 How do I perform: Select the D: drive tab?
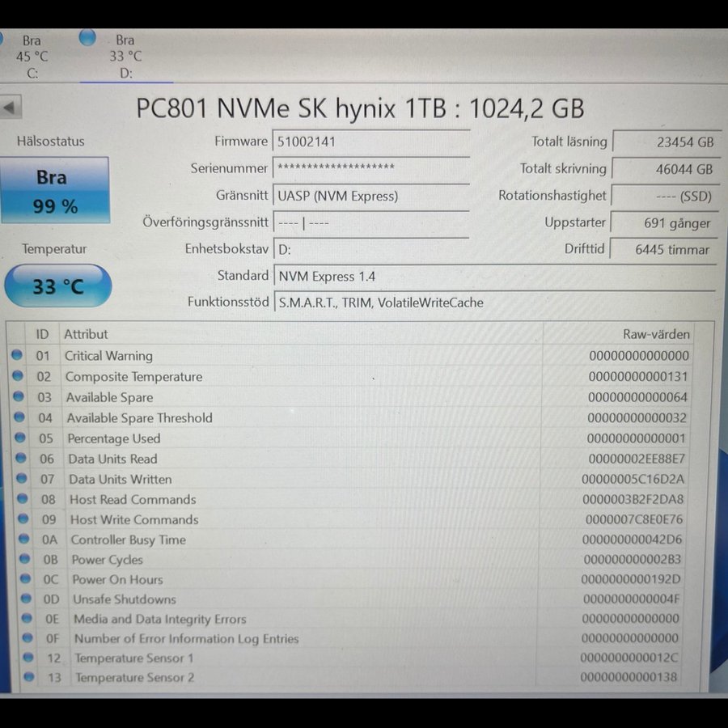[x=125, y=57]
